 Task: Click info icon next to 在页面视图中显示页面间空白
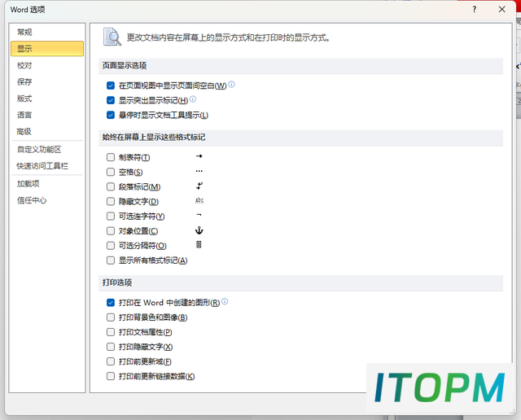[x=231, y=85]
